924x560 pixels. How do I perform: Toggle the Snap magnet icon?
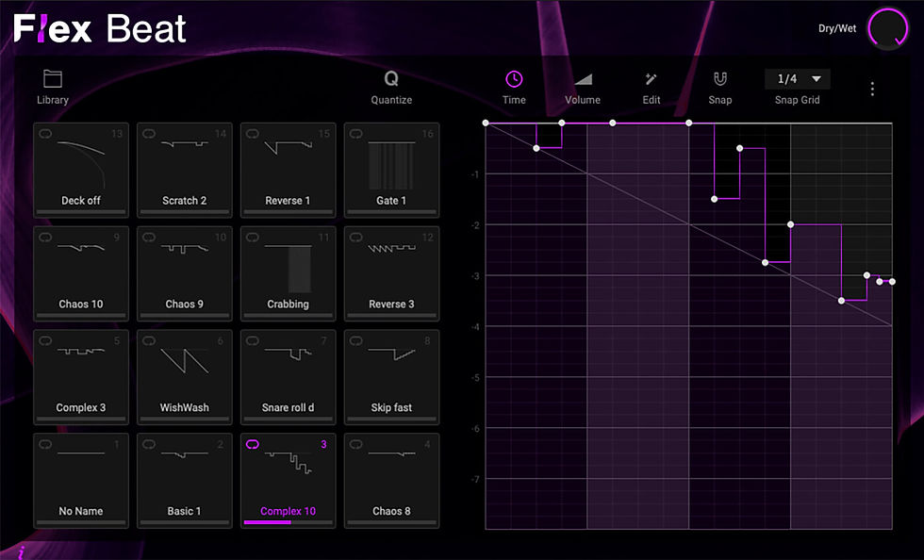coord(720,79)
